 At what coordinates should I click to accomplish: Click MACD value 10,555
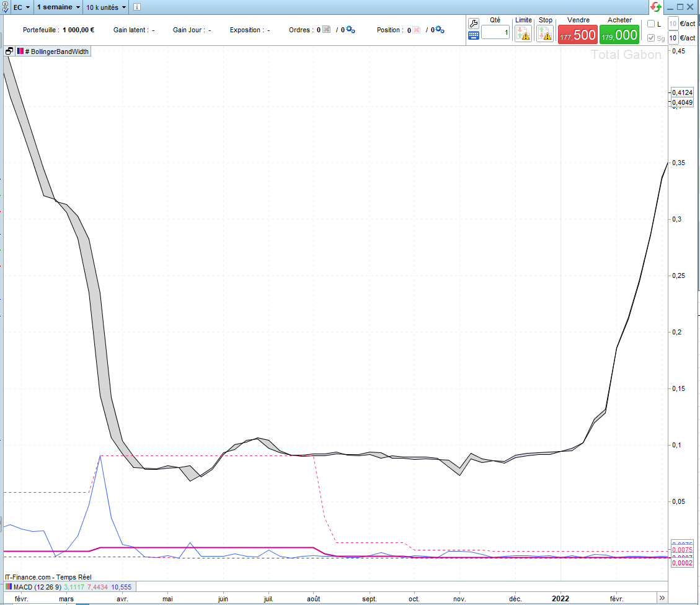[122, 587]
